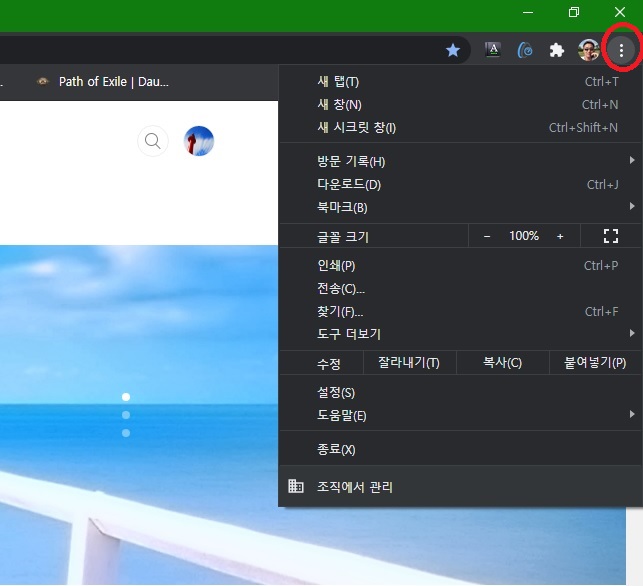Click the 수정 edit label

click(329, 364)
